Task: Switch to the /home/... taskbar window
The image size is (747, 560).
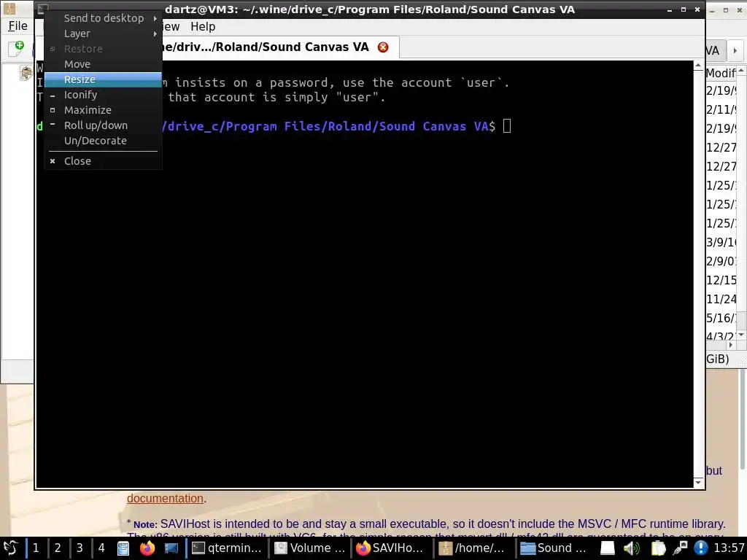Action: pos(473,548)
